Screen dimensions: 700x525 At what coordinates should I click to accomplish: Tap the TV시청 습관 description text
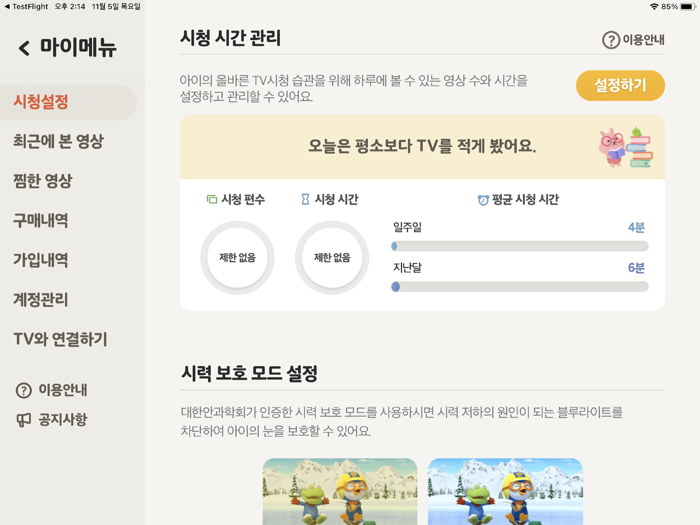354,88
